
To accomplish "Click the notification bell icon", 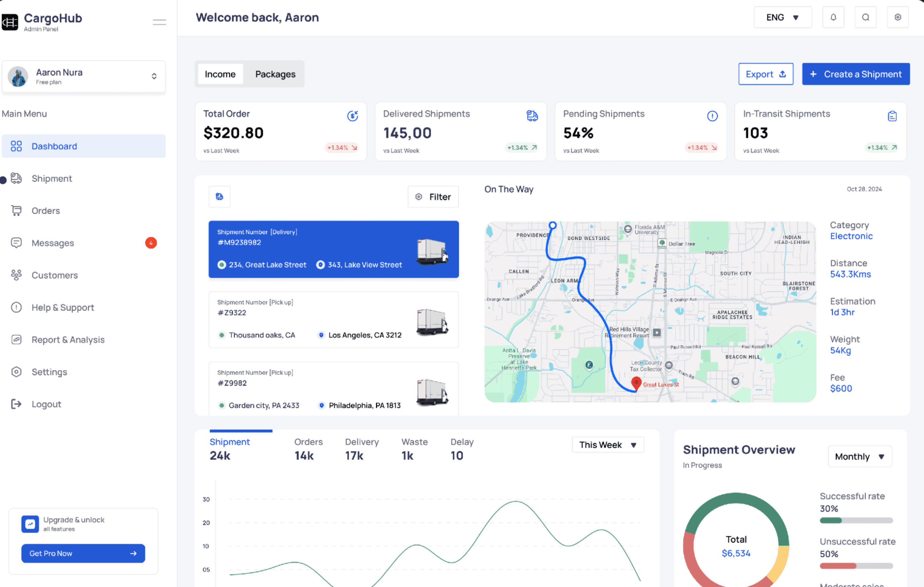I will coord(833,17).
